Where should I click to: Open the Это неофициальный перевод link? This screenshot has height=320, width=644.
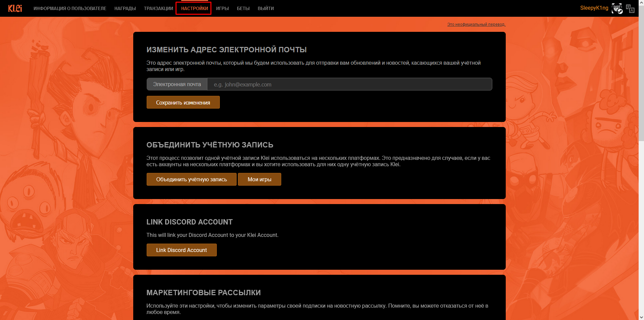coord(476,24)
